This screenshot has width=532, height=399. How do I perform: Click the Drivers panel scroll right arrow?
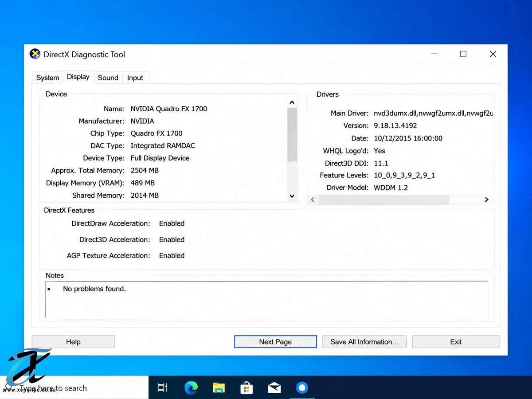pyautogui.click(x=486, y=199)
